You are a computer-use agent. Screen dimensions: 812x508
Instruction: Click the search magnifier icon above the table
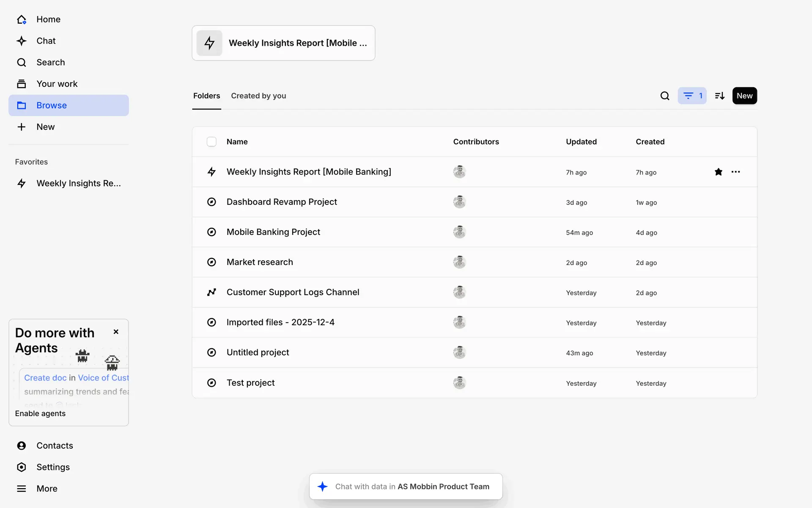665,96
